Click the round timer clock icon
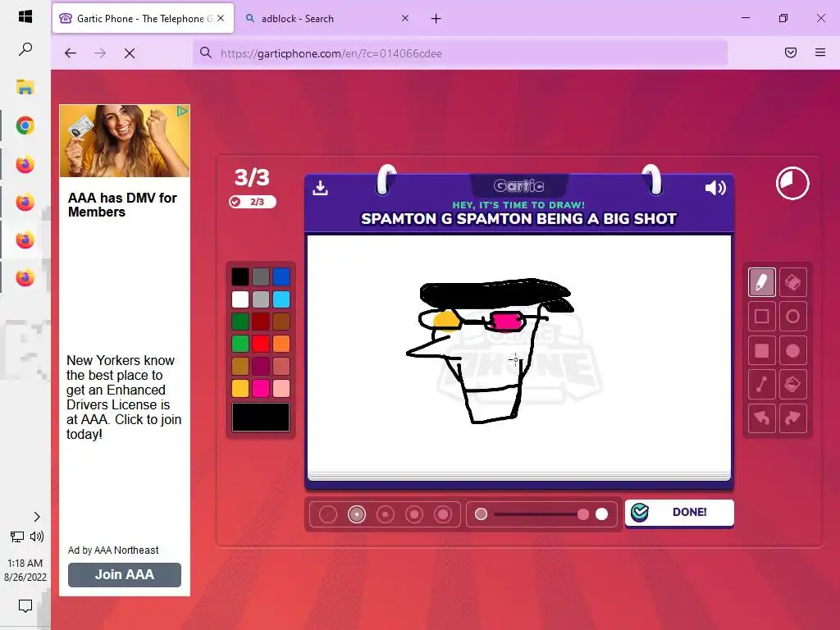This screenshot has height=630, width=840. coord(792,183)
